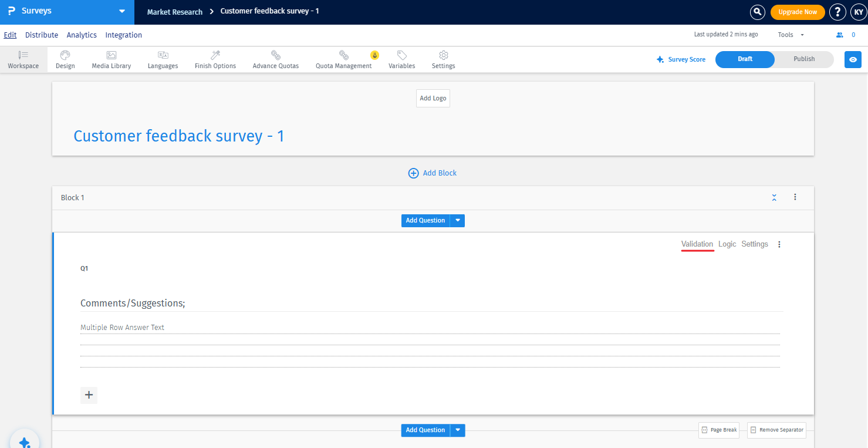Open the Languages tool
This screenshot has width=868, height=448.
point(163,59)
